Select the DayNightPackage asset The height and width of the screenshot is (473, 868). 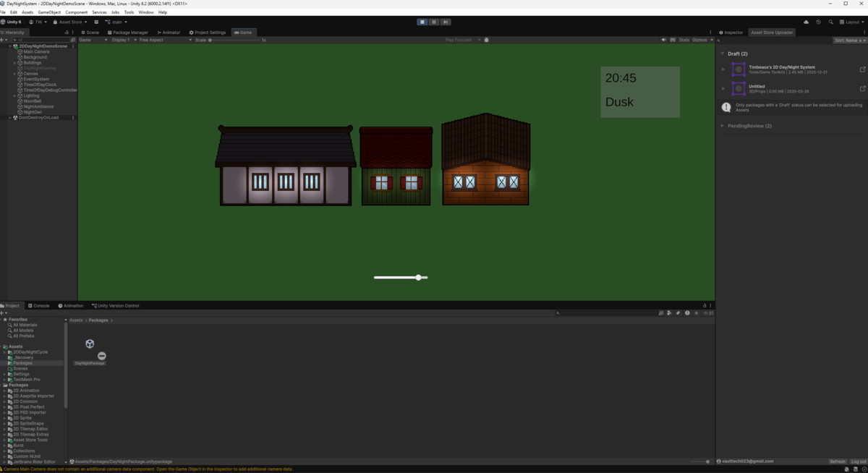click(x=90, y=351)
